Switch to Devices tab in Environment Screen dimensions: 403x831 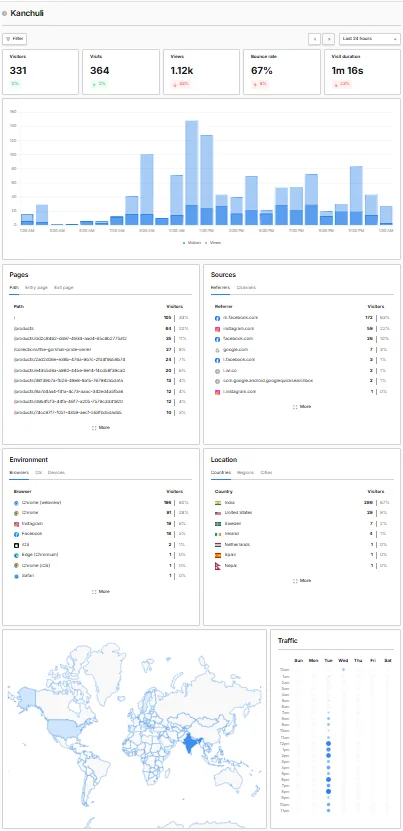coord(56,472)
